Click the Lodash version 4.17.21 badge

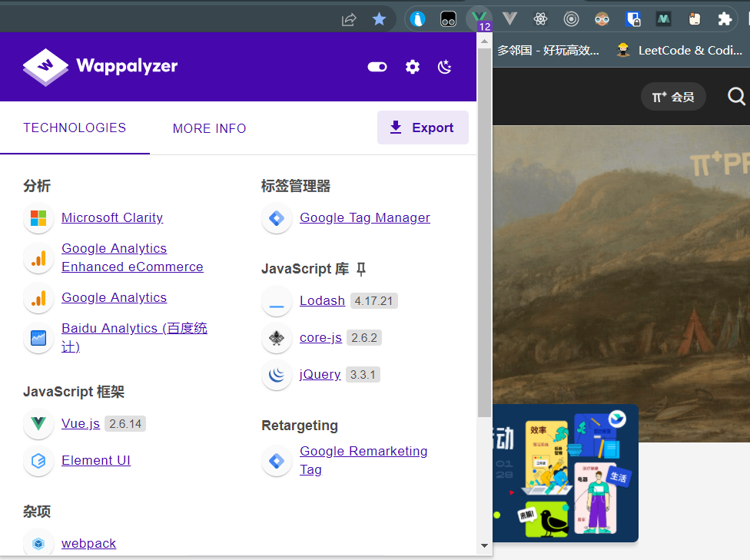[x=374, y=301]
